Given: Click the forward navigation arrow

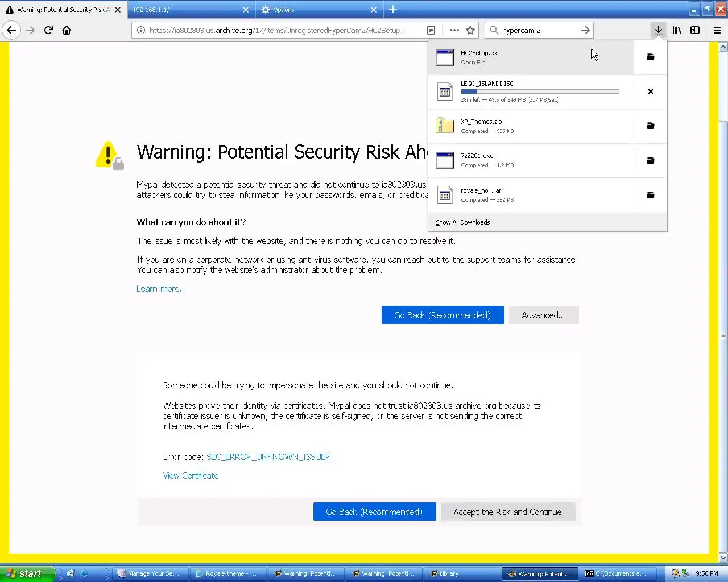Looking at the screenshot, I should coord(30,30).
